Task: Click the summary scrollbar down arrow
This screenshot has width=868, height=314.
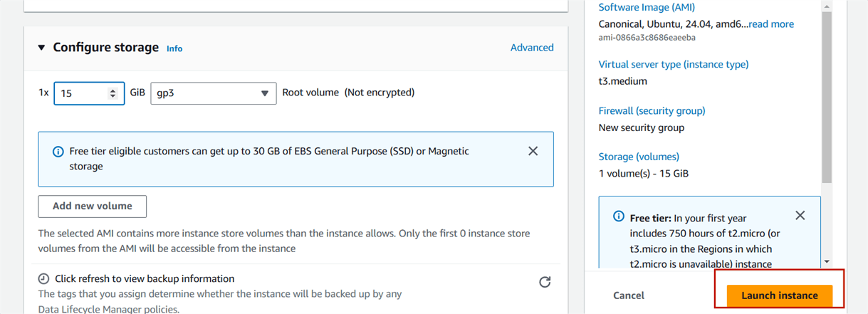Action: 827,262
